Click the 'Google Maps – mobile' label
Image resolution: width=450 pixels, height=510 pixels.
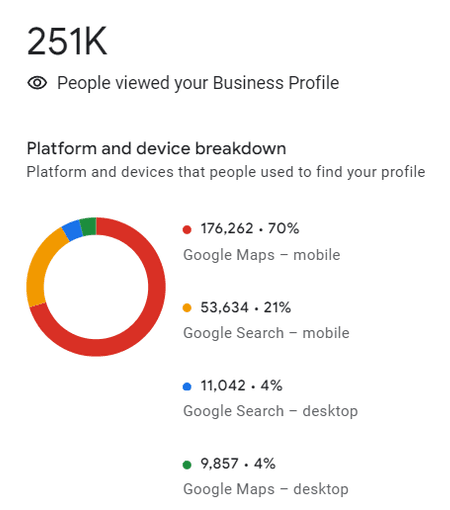(262, 255)
